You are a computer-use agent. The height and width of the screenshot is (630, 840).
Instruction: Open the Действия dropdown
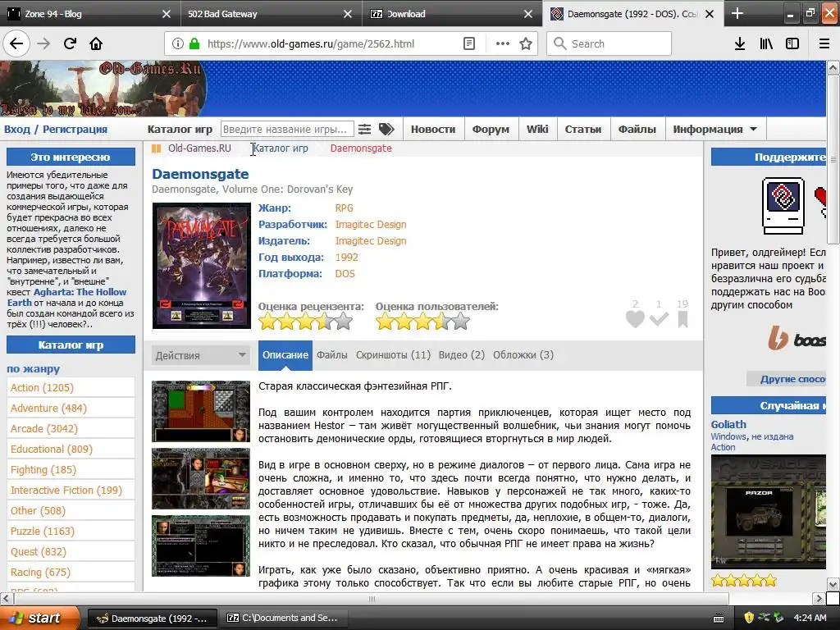click(201, 355)
